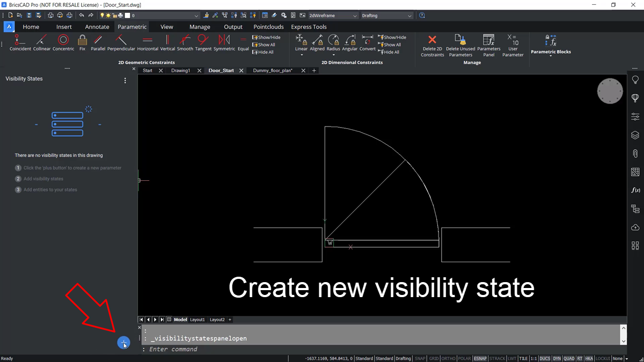This screenshot has width=644, height=362.
Task: Open the Visibility States panel menu
Action: (x=125, y=80)
